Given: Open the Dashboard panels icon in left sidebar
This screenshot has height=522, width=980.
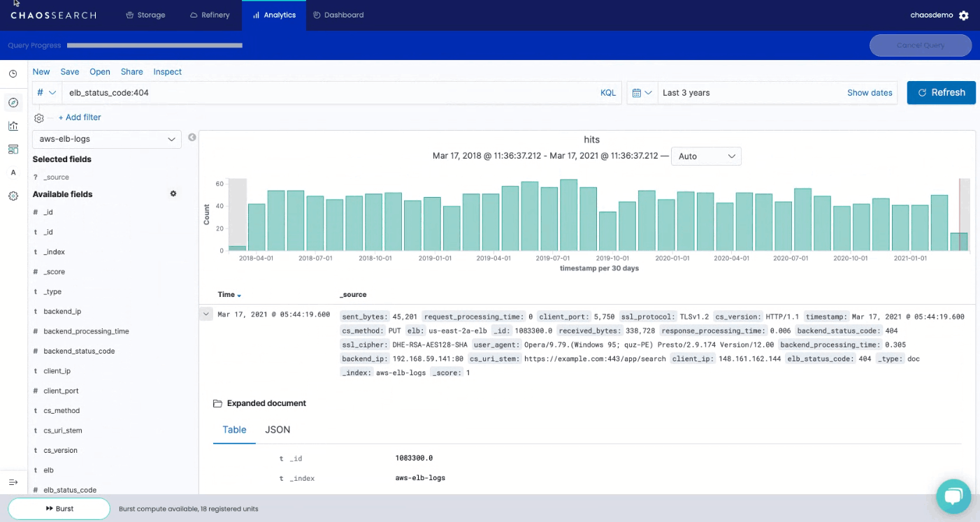Looking at the screenshot, I should [13, 149].
